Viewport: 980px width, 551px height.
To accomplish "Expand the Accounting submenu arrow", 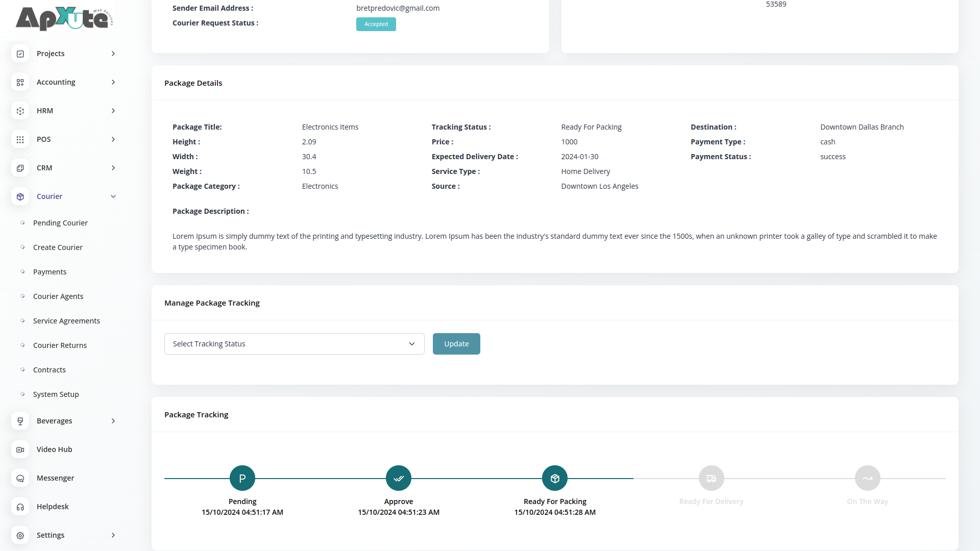I will click(x=113, y=82).
